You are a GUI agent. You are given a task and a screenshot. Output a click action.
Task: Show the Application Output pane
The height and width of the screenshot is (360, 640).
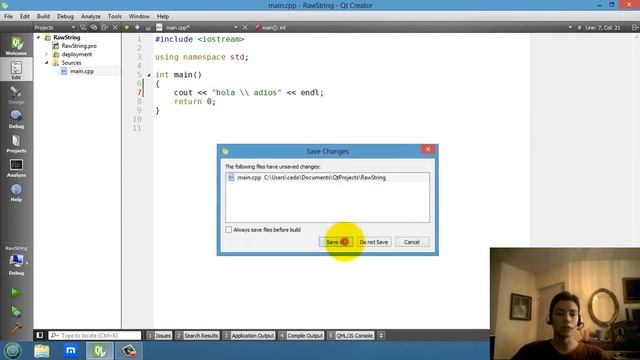tap(249, 336)
